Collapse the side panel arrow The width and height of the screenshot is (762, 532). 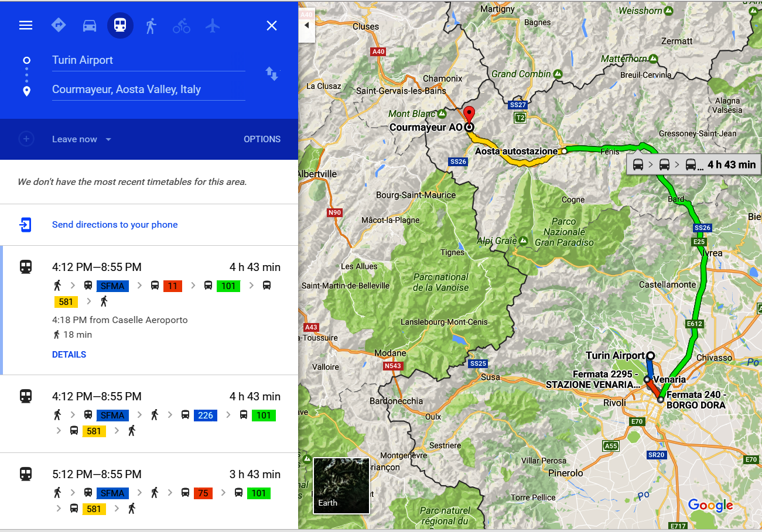[306, 25]
